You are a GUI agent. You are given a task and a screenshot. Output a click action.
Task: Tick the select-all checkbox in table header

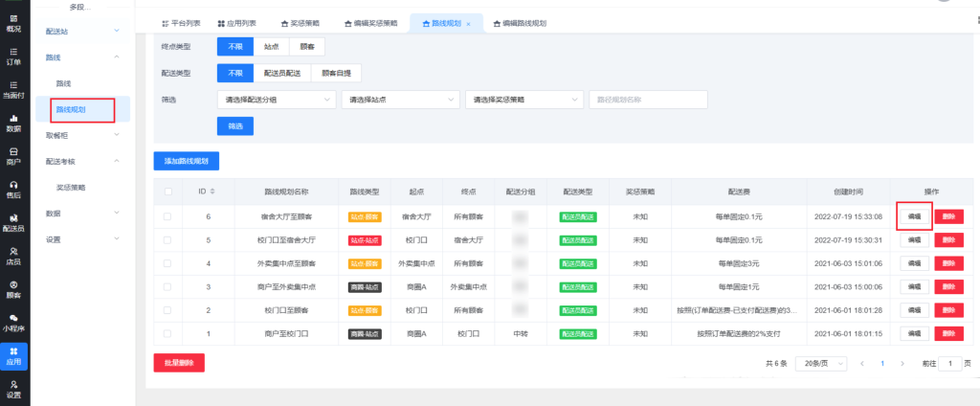(x=167, y=192)
